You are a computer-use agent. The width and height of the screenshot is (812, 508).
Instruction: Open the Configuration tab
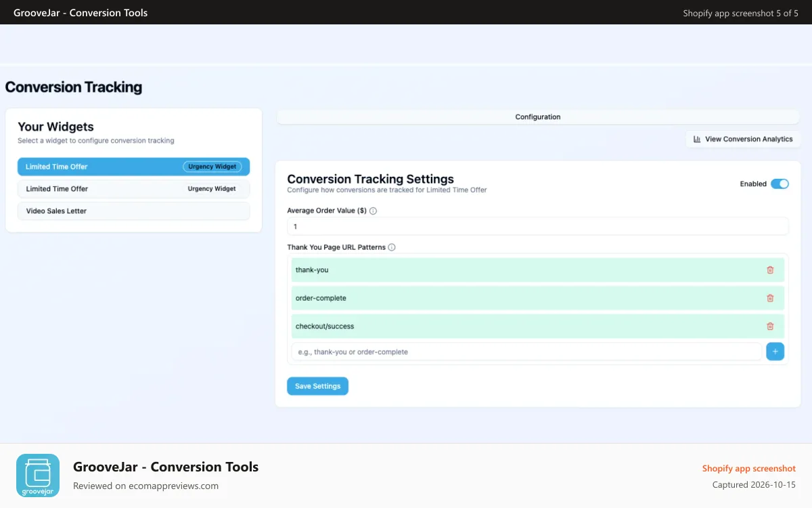click(538, 117)
